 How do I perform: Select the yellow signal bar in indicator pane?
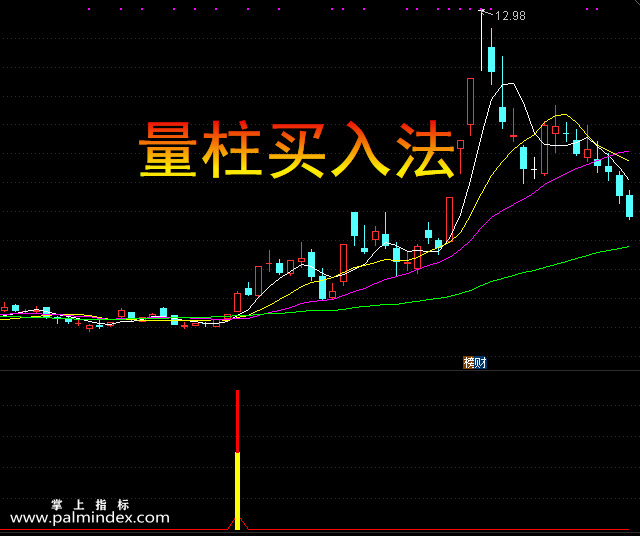pos(238,491)
